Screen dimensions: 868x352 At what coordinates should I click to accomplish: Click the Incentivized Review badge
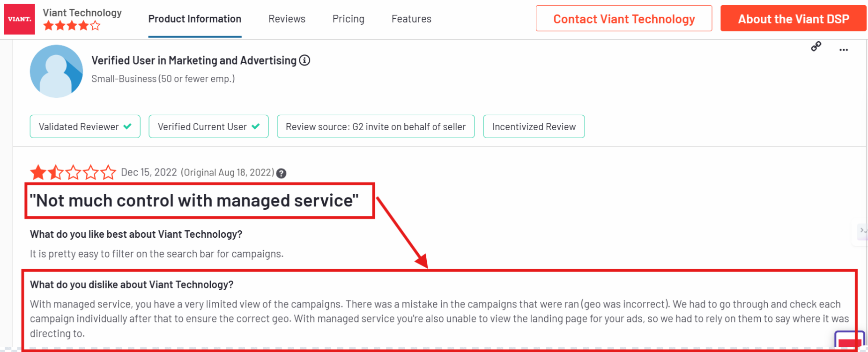click(x=534, y=126)
